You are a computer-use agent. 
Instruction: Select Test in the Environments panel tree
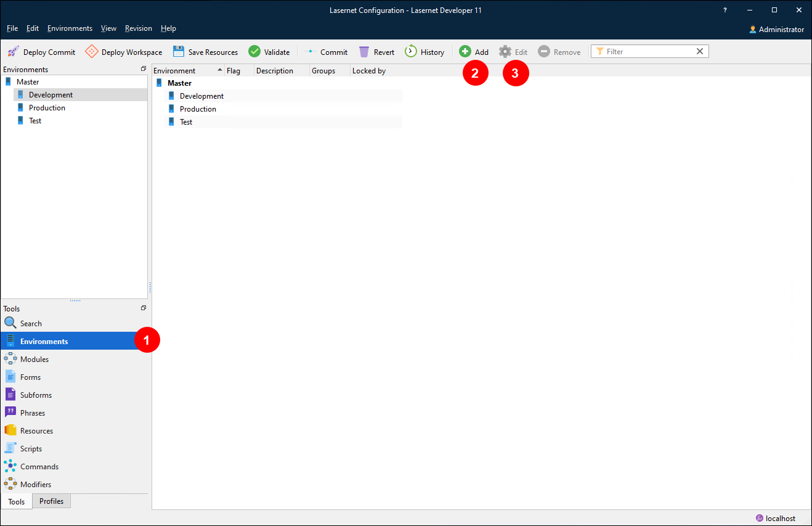click(35, 121)
